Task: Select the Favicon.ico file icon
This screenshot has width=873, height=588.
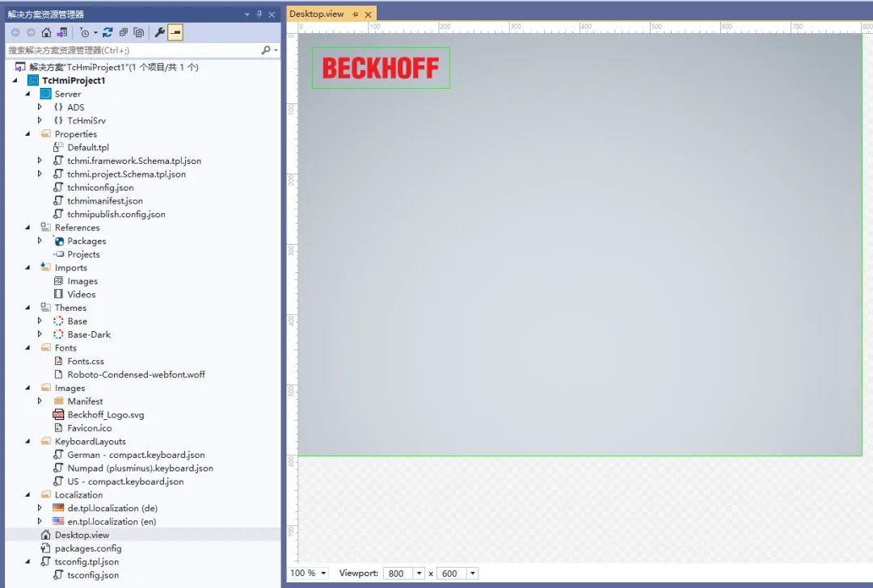Action: pos(58,428)
